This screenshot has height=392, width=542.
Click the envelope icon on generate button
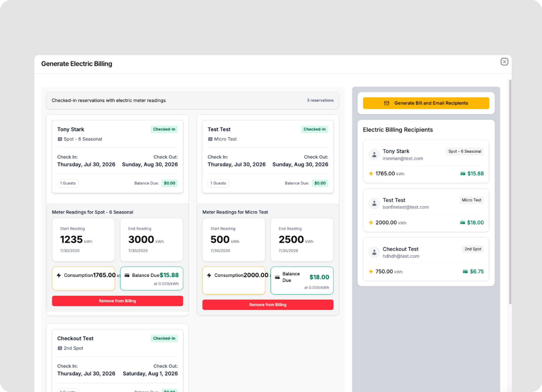386,103
